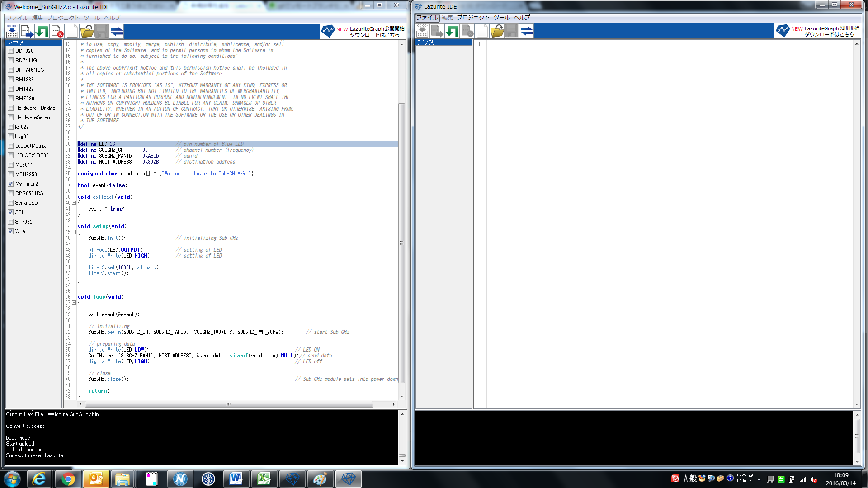
Task: Click the build icon in right Lazurite IDE window
Action: pos(422,31)
